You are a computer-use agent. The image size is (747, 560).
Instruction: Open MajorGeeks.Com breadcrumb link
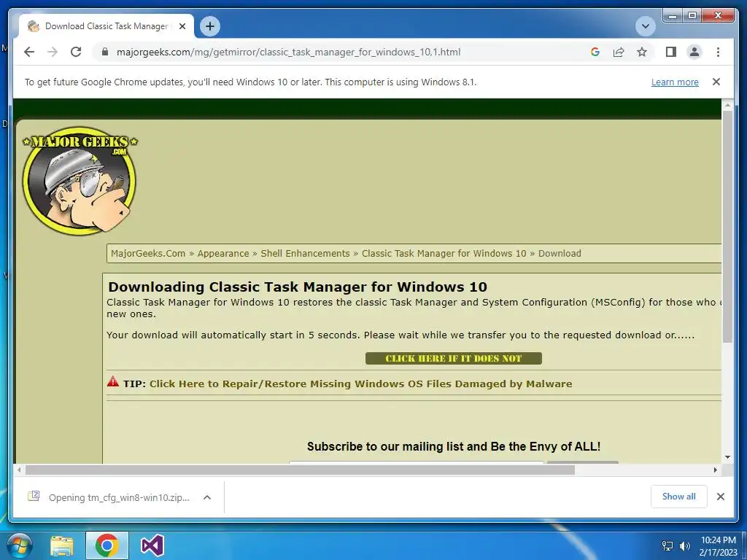click(148, 253)
